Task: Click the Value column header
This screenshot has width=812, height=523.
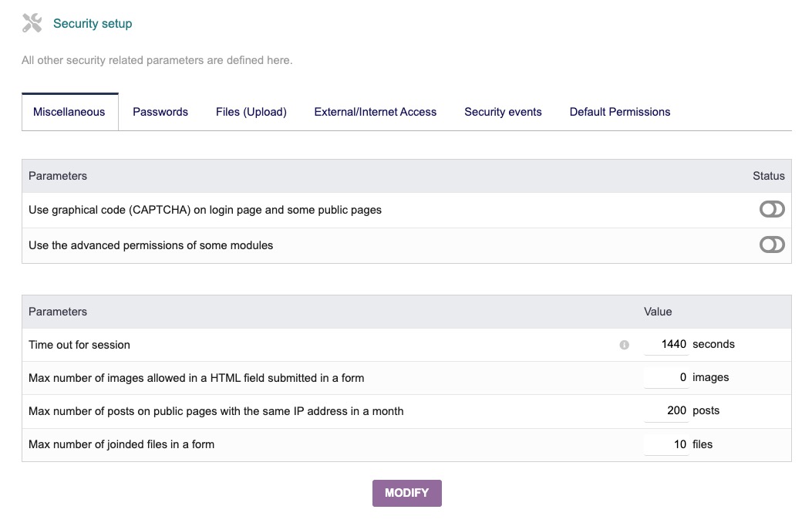Action: coord(657,312)
